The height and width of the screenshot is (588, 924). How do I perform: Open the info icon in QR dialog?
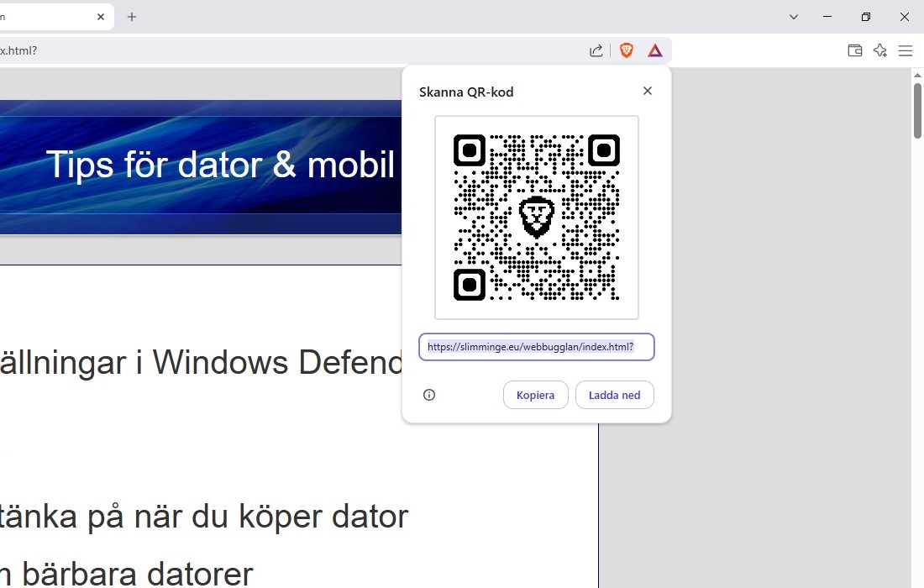click(429, 395)
